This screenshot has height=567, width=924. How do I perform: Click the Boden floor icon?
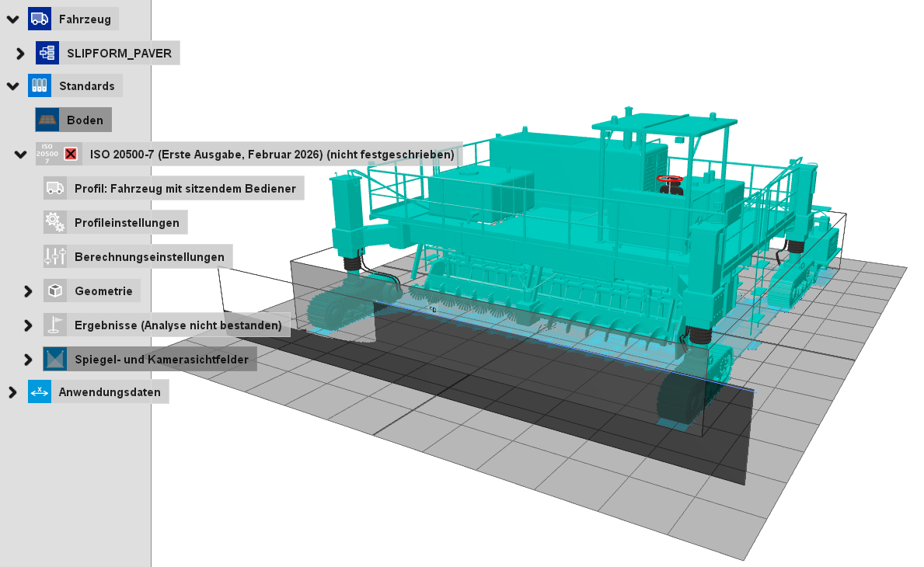tap(47, 120)
